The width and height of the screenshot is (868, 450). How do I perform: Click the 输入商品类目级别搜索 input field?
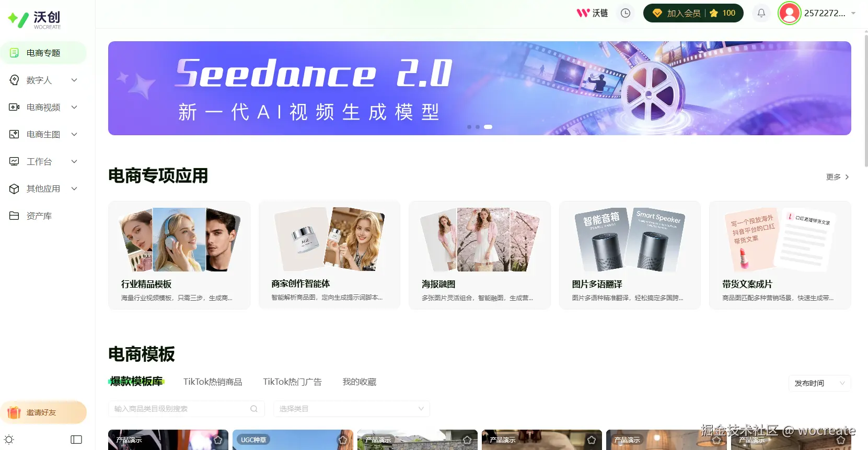187,409
